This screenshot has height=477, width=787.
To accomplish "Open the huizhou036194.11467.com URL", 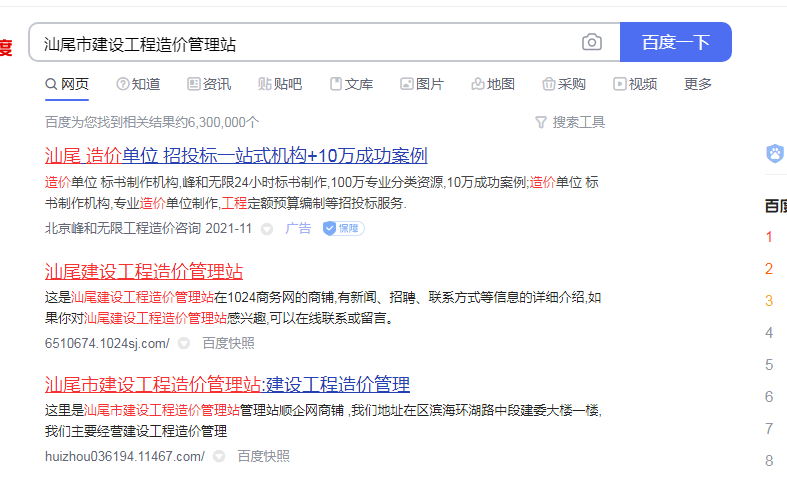I will (125, 456).
